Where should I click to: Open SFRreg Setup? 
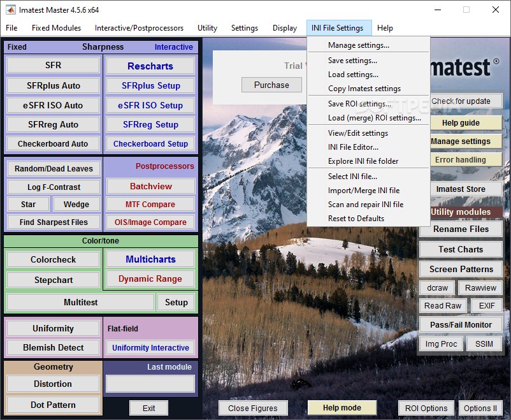click(150, 124)
